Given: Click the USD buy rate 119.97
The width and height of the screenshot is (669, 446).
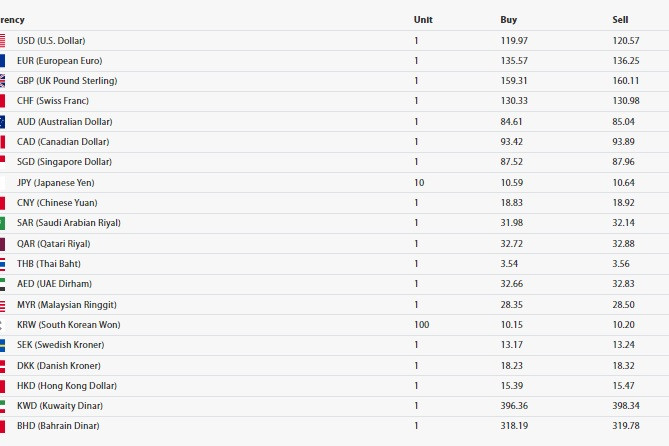Looking at the screenshot, I should coord(514,41).
